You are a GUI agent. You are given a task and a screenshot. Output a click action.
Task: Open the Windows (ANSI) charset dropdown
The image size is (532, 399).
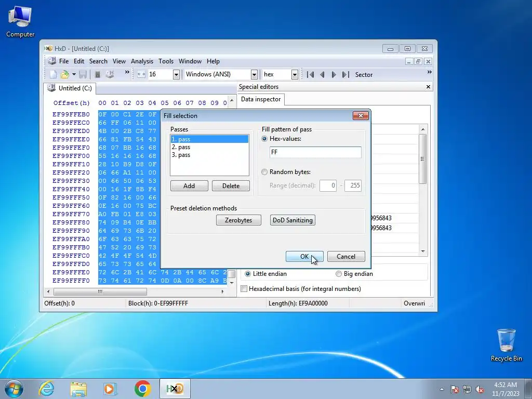254,74
